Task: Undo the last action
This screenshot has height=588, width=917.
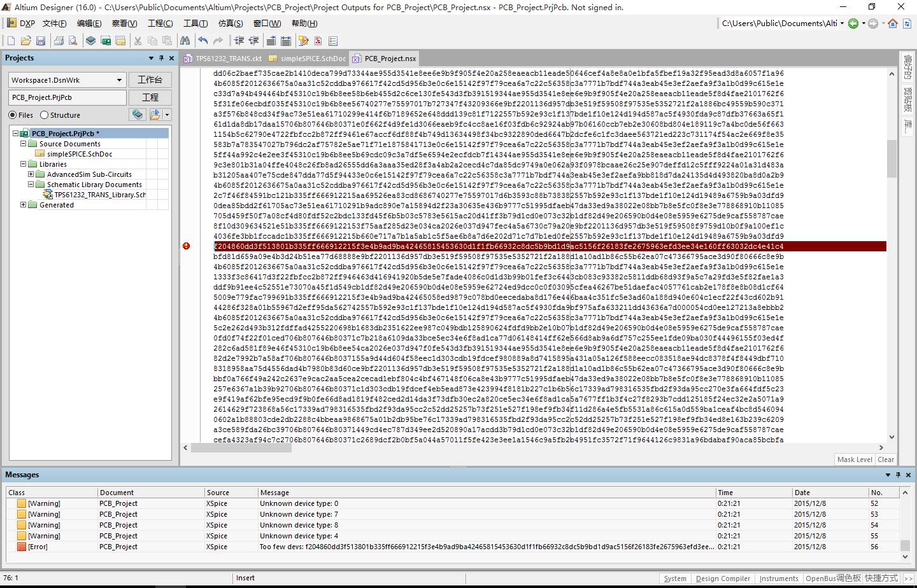Action: (x=203, y=41)
